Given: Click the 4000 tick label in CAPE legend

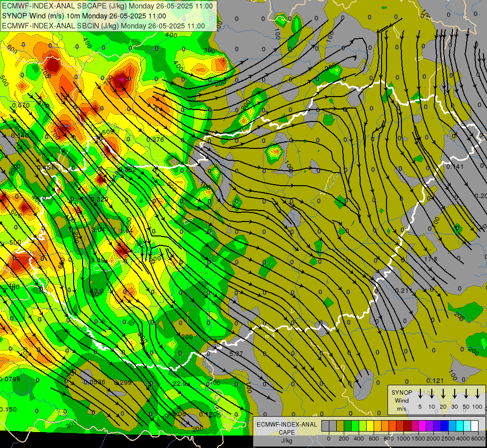Looking at the screenshot, I should 463,439.
